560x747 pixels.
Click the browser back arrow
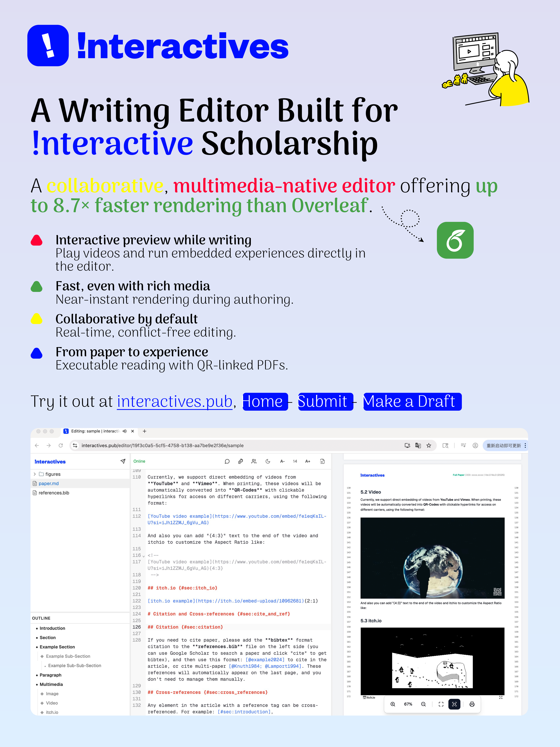37,445
